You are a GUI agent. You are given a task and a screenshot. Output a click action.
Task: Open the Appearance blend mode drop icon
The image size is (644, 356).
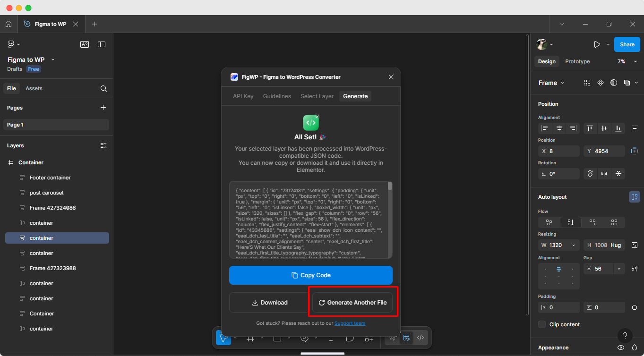pos(635,348)
